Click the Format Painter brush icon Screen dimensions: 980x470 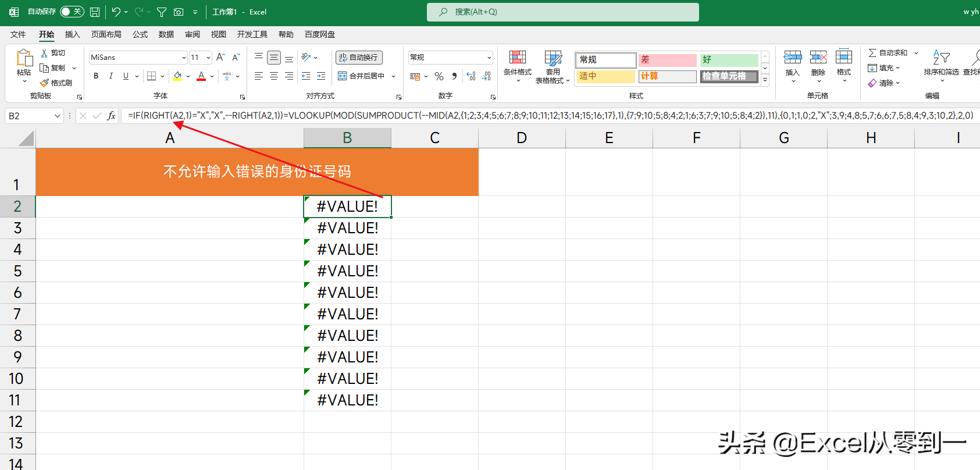tap(44, 83)
